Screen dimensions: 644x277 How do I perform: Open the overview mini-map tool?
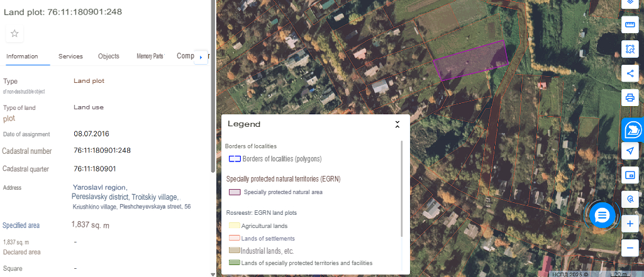[x=630, y=175]
